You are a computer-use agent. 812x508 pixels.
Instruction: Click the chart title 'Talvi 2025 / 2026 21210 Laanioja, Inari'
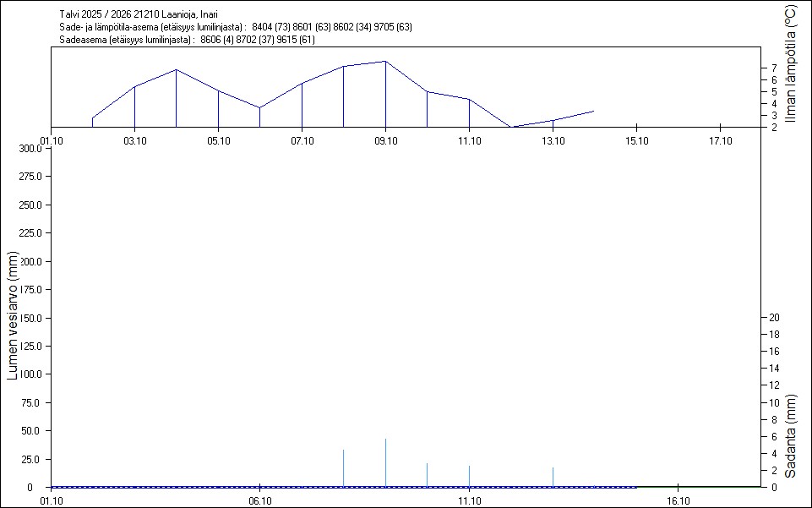tap(139, 14)
